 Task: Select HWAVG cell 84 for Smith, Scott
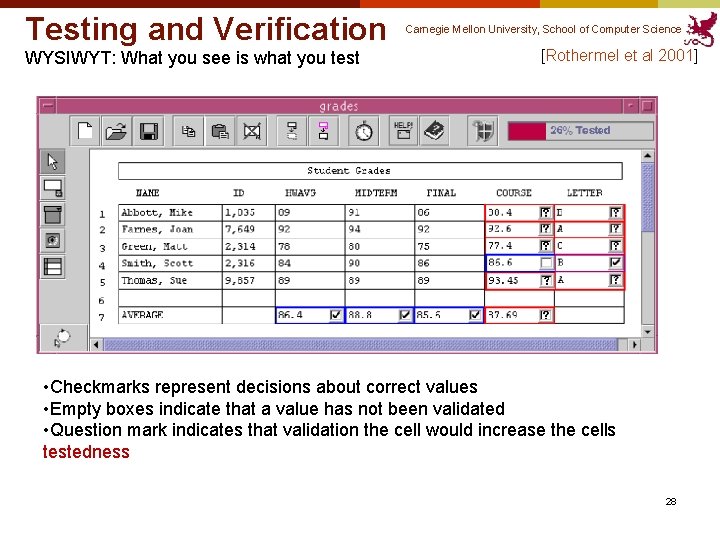[310, 263]
